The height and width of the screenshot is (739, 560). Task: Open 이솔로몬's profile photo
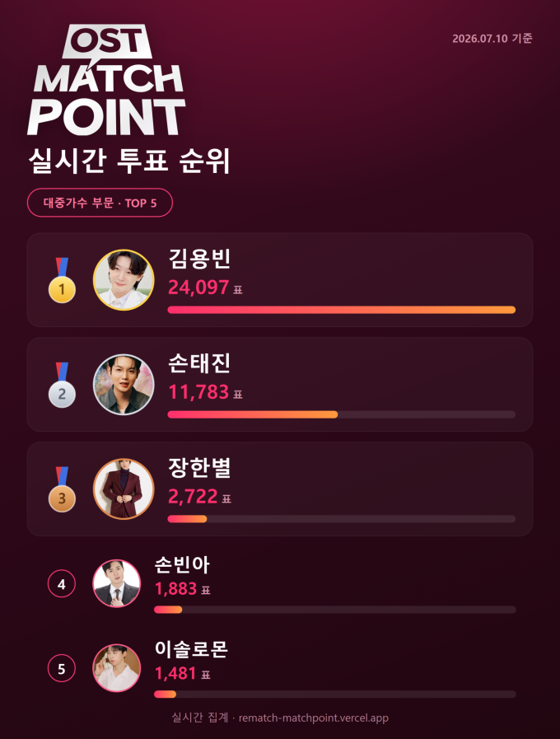pyautogui.click(x=116, y=668)
